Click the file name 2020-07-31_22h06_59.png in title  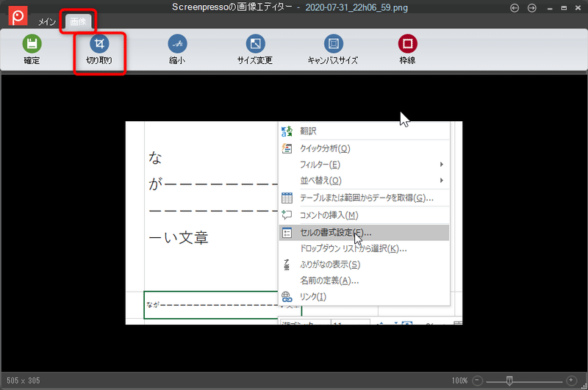click(356, 7)
